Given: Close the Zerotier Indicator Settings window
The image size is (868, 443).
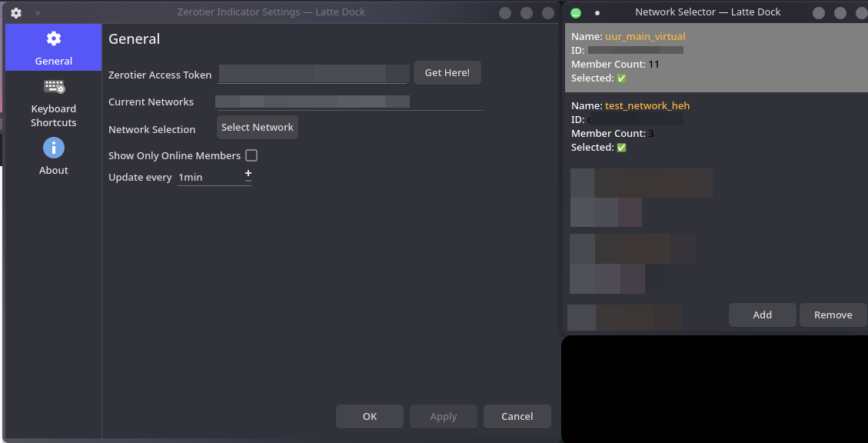Looking at the screenshot, I should pos(548,13).
